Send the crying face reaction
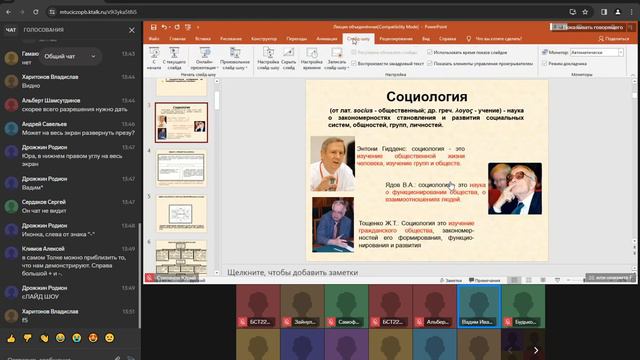 pos(77,338)
